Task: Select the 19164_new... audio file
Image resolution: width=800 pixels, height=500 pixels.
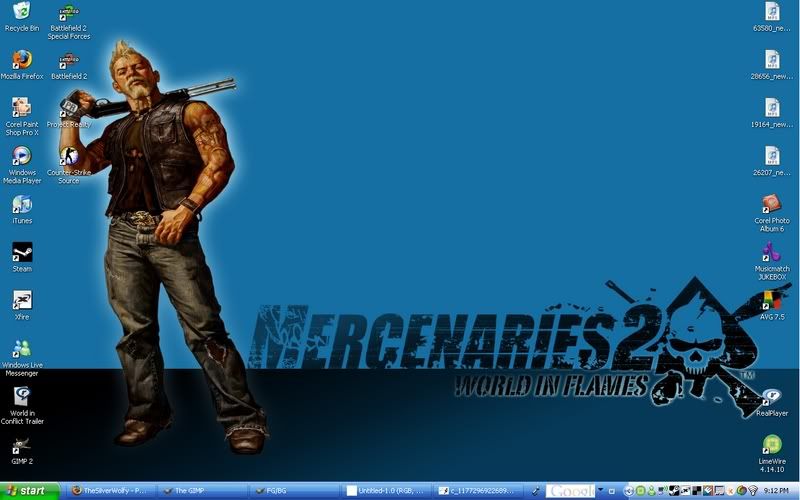Action: (772, 113)
